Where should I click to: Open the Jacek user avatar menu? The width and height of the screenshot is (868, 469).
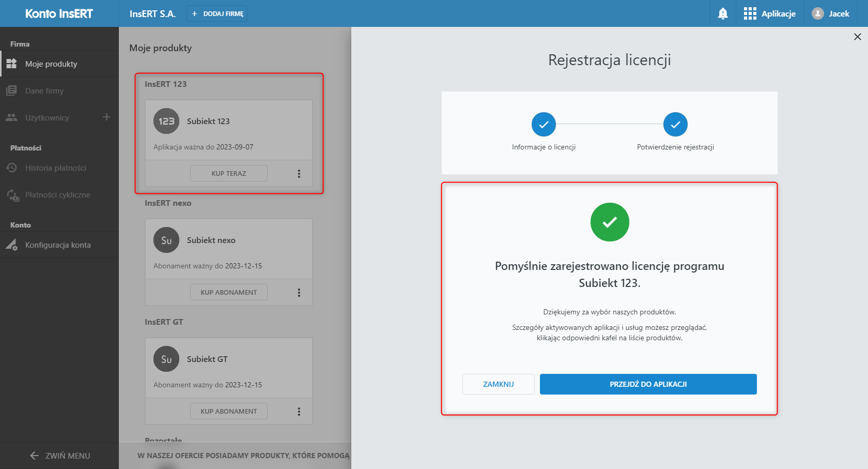830,13
